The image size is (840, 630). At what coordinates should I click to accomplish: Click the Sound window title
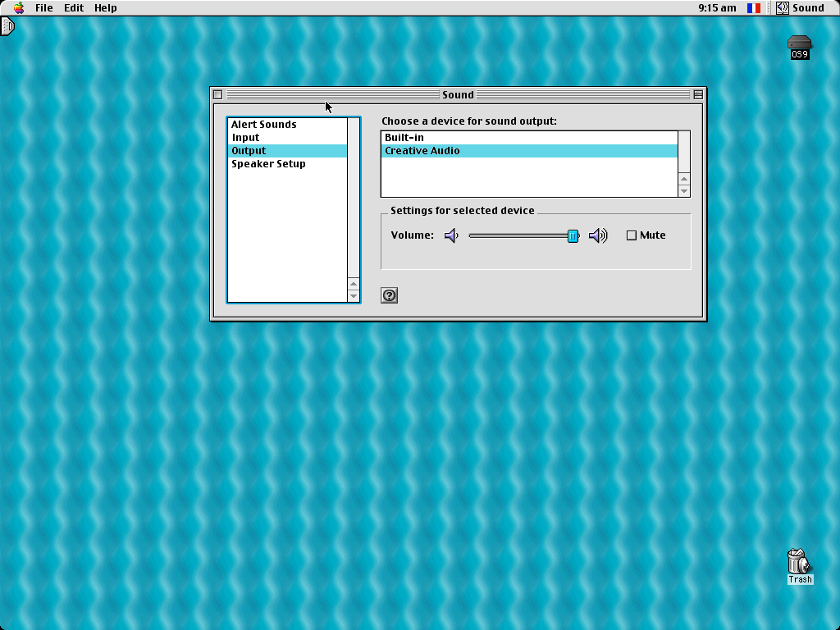458,95
